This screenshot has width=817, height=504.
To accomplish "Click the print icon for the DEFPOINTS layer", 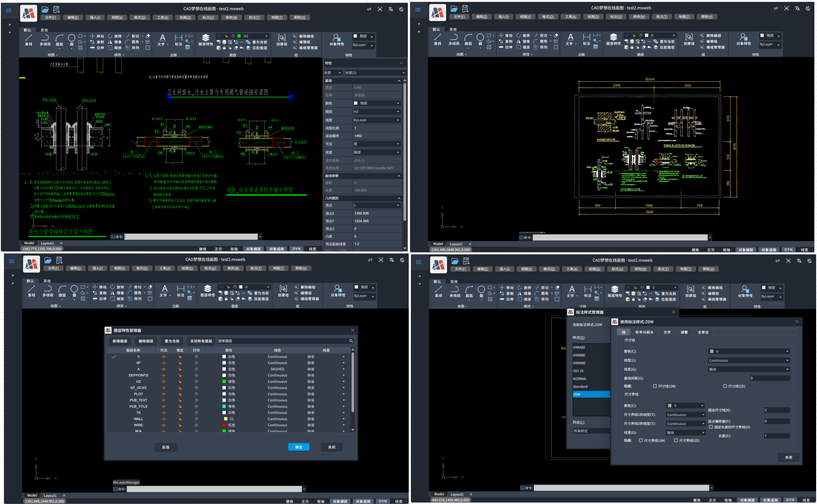I will pos(196,375).
